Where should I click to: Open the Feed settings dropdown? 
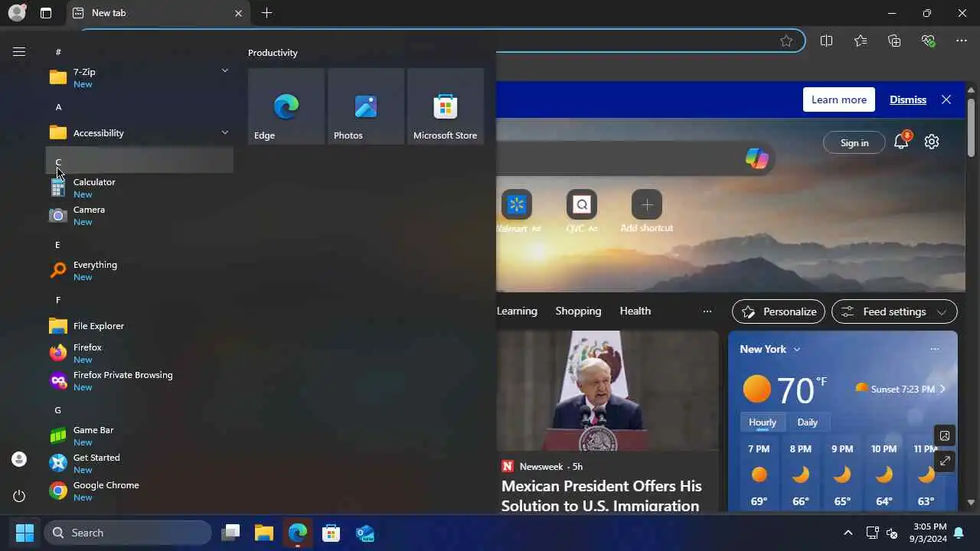pos(894,311)
